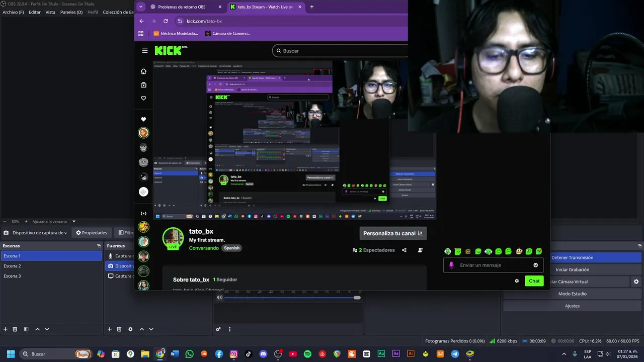Click the Spanish language tag
The height and width of the screenshot is (362, 644).
[x=231, y=248]
